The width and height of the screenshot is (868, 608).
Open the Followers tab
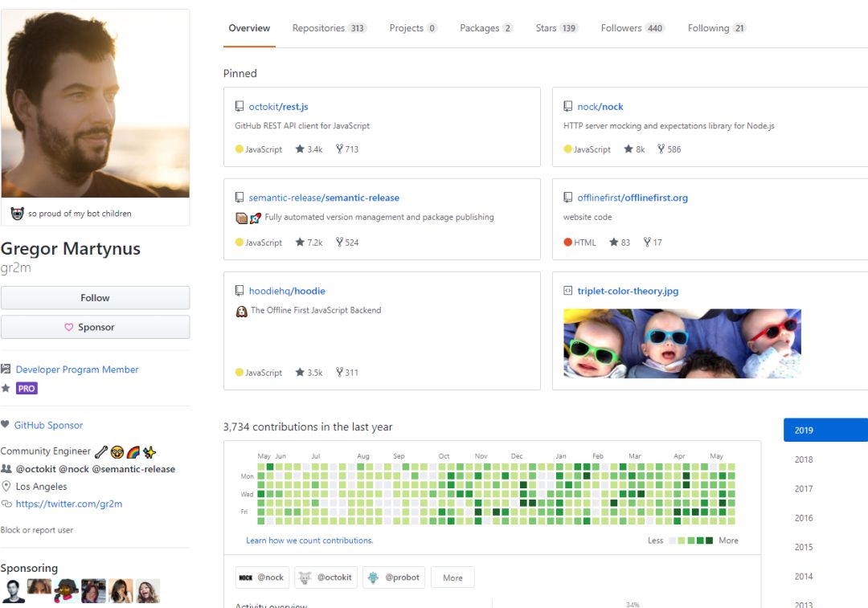tap(633, 28)
